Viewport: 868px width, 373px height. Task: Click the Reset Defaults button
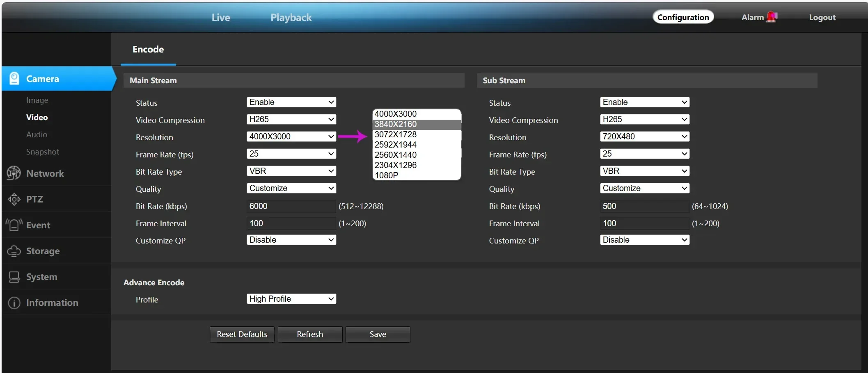pyautogui.click(x=242, y=334)
